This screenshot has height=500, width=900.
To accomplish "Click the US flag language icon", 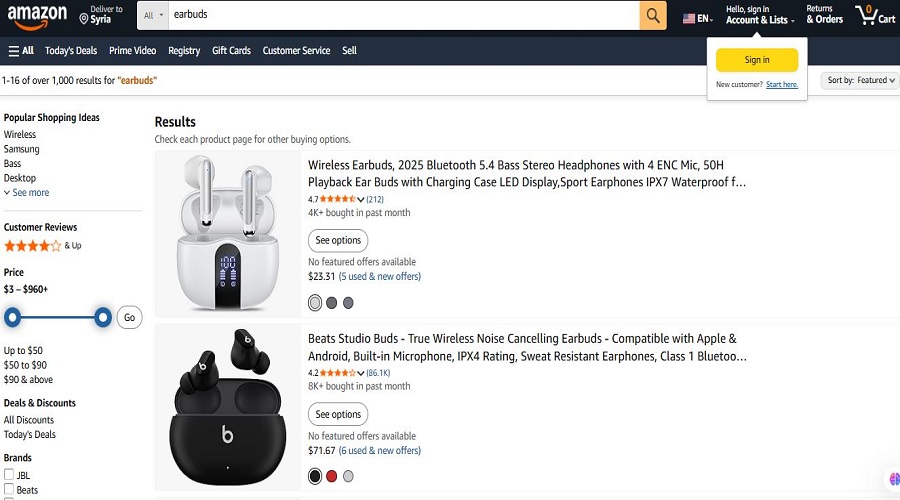I will click(689, 18).
